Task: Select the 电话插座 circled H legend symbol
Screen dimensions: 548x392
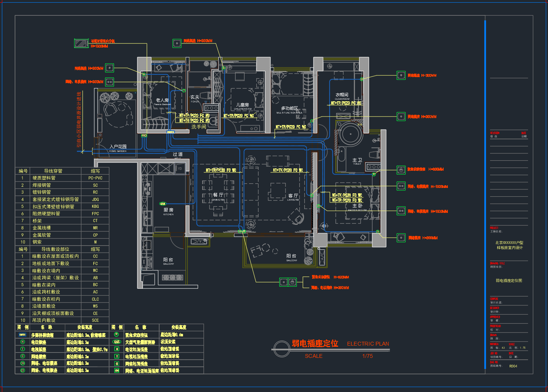Action: [23, 342]
